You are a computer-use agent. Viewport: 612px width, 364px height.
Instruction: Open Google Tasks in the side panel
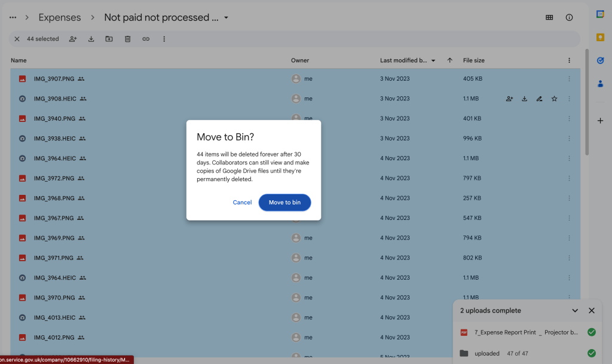(x=600, y=60)
